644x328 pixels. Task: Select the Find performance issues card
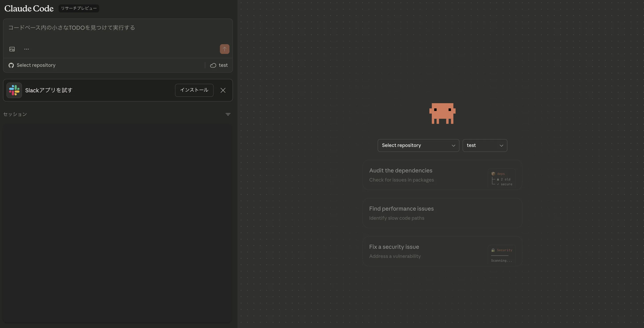click(x=442, y=213)
